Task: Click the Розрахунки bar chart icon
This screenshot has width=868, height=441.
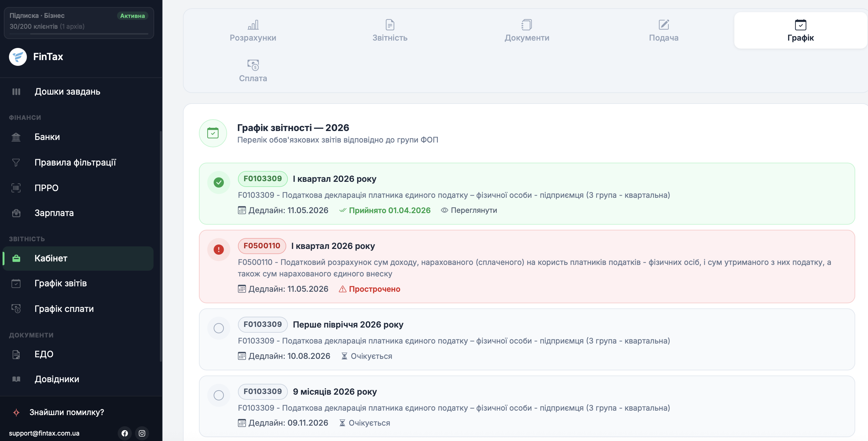Action: [x=253, y=25]
